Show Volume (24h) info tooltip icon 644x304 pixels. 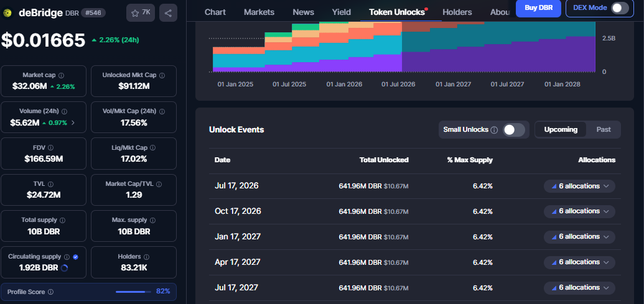tap(65, 111)
